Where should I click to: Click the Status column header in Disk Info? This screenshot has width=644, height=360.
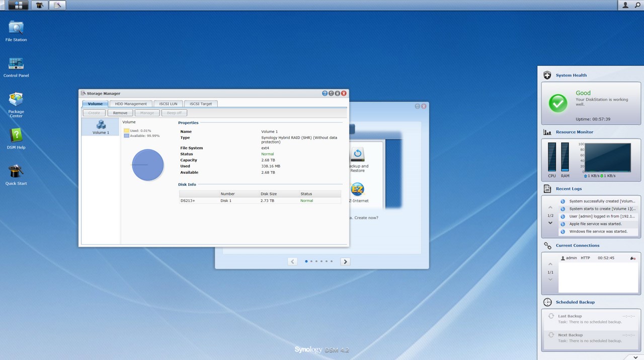320,194
